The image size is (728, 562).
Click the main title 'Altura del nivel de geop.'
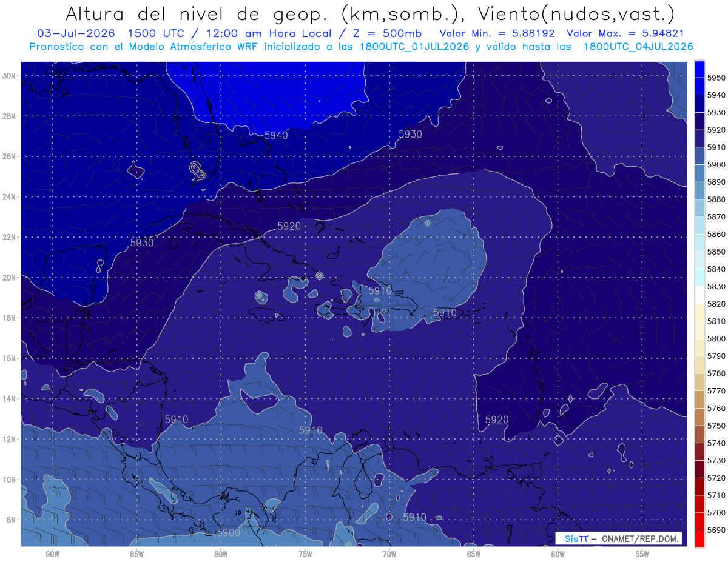(198, 13)
